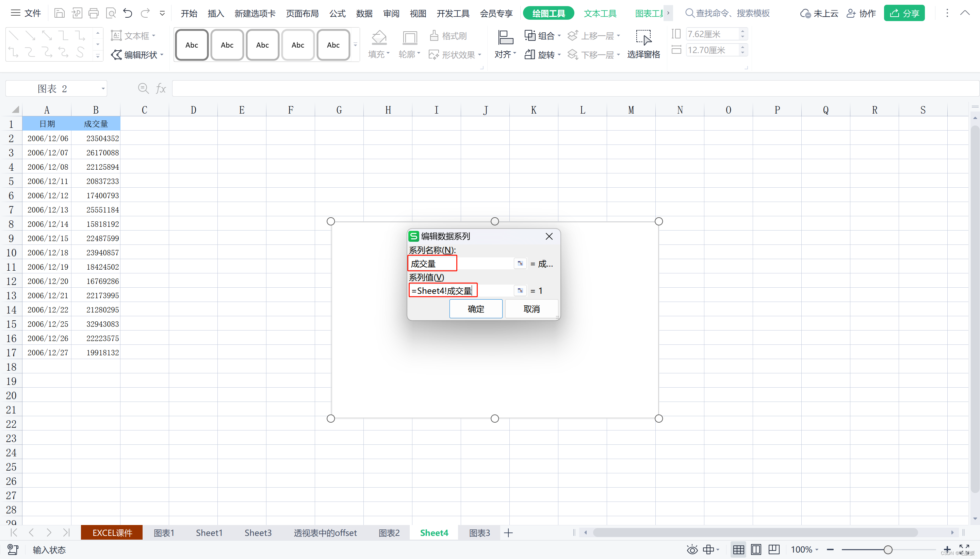Select the column A header

[47, 110]
